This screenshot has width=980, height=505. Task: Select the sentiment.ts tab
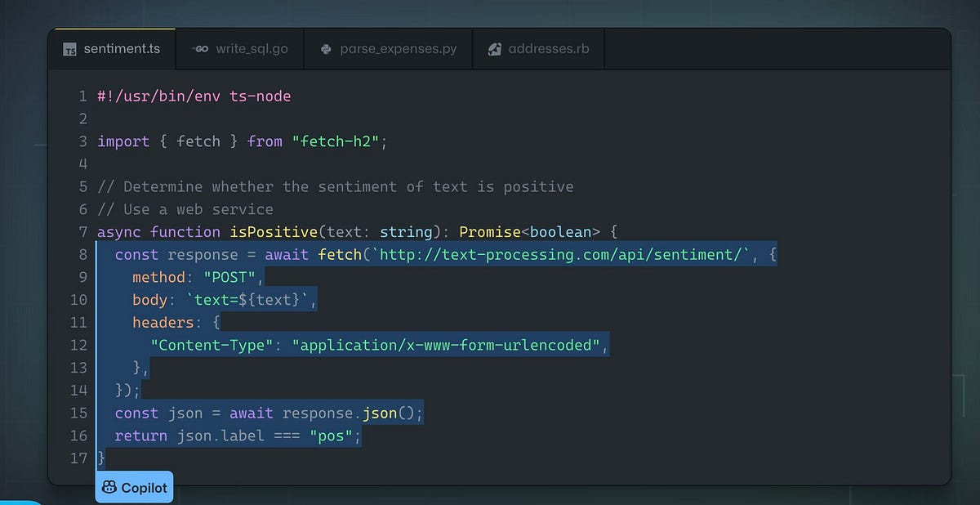tap(112, 48)
